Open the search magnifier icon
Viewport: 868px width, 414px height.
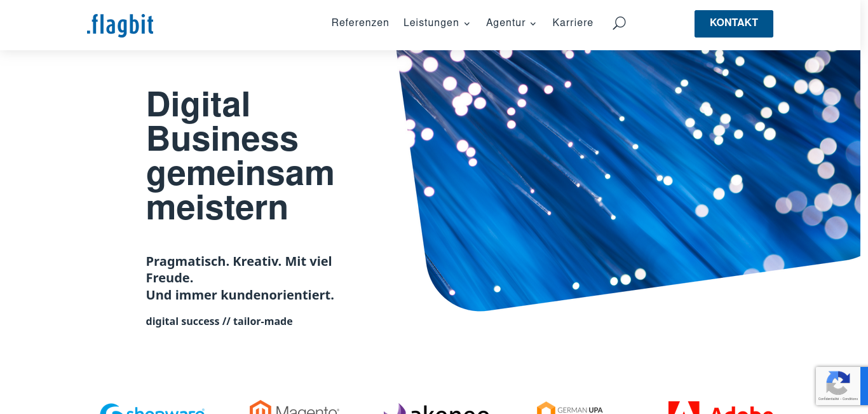619,23
